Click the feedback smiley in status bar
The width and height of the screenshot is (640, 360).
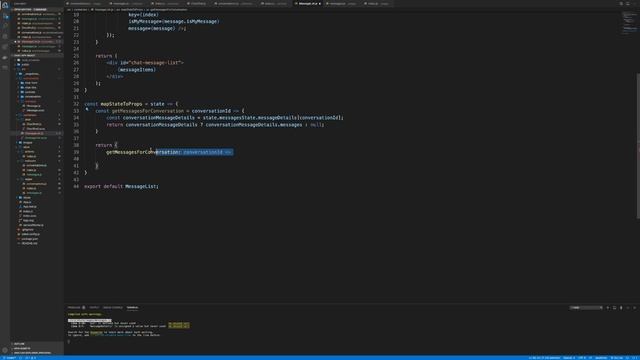coord(627,358)
